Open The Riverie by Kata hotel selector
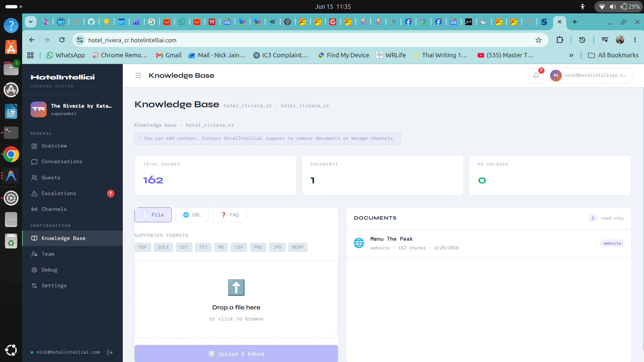This screenshot has height=362, width=644. click(x=72, y=109)
